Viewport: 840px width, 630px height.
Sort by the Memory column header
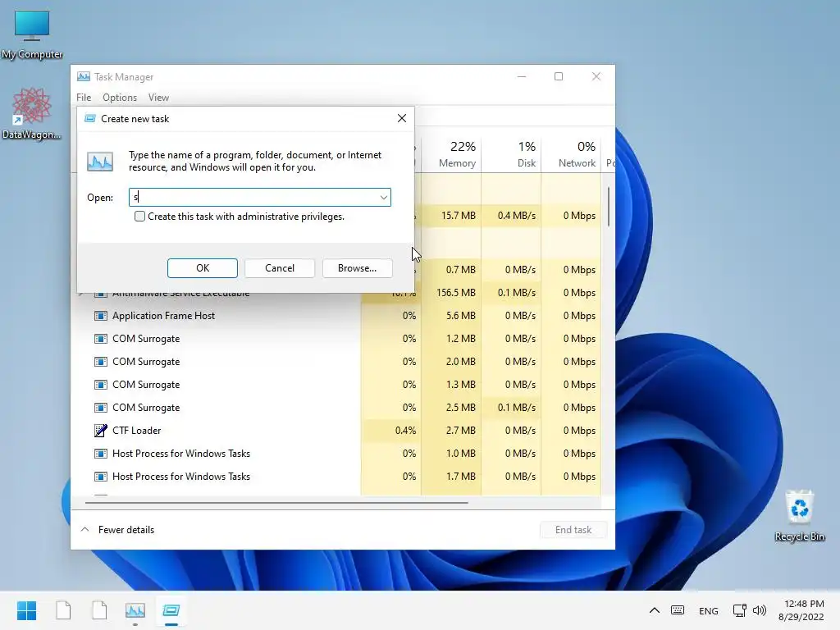[452, 153]
